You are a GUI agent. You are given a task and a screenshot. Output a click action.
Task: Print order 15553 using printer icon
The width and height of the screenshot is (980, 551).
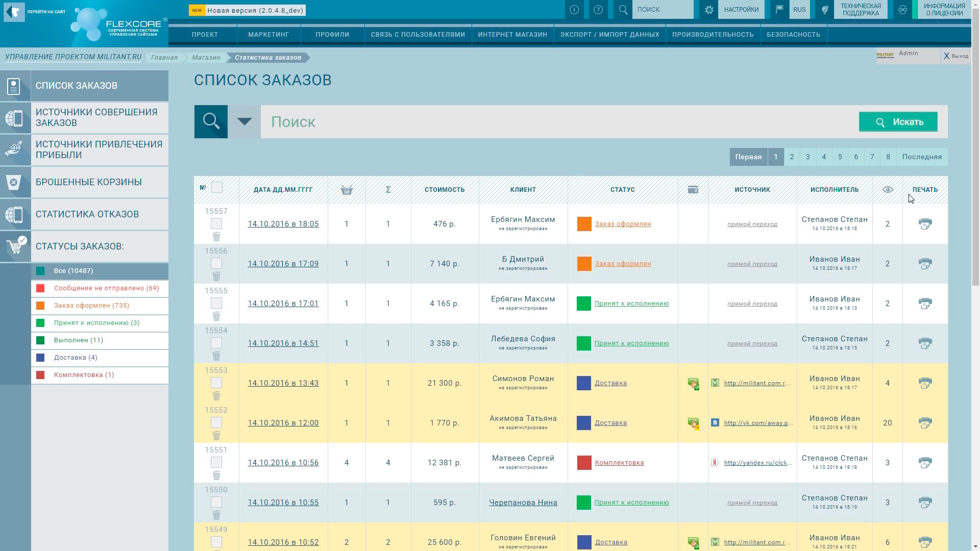[925, 383]
